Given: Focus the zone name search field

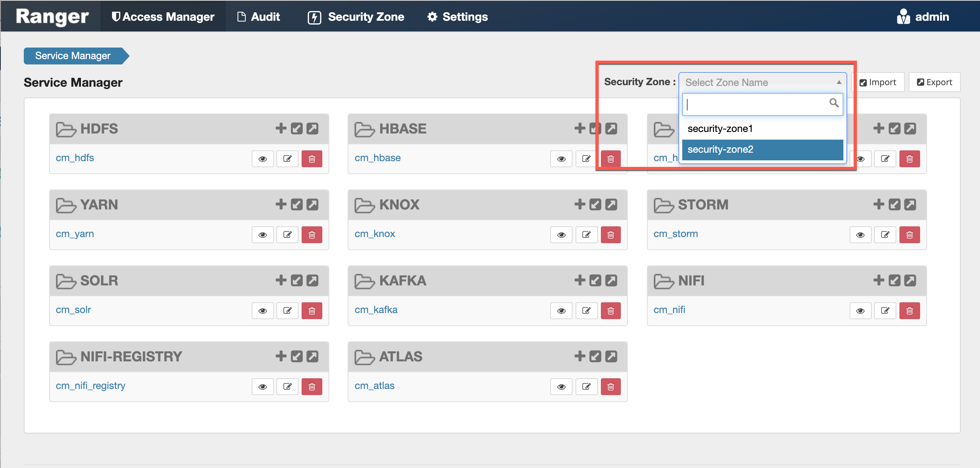Looking at the screenshot, I should point(756,104).
